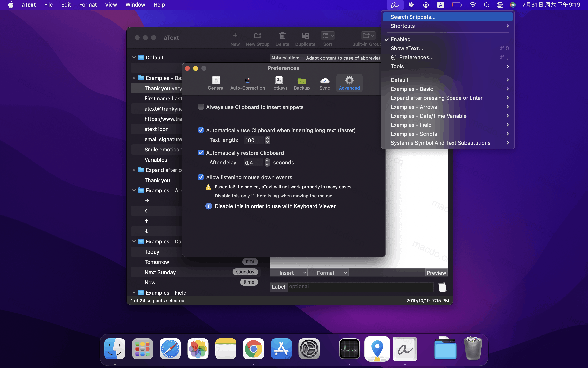Toggle Automatically use Clipboard for long text

201,130
